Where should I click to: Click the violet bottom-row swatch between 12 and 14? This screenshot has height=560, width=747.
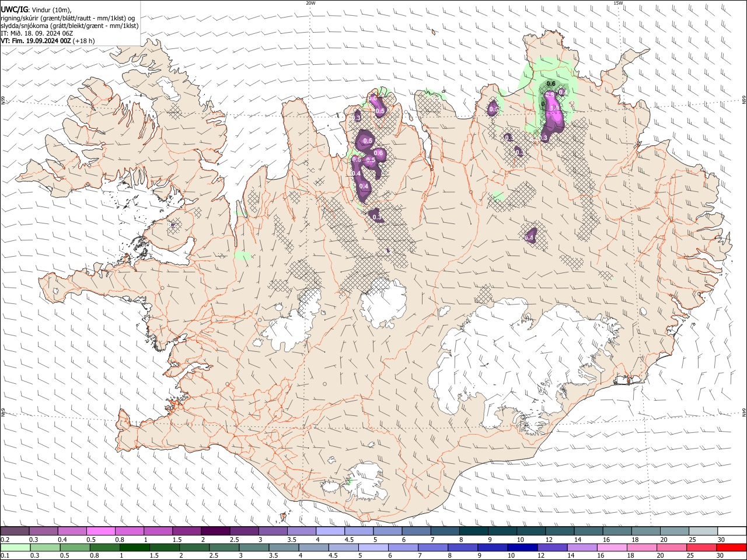tap(553, 547)
